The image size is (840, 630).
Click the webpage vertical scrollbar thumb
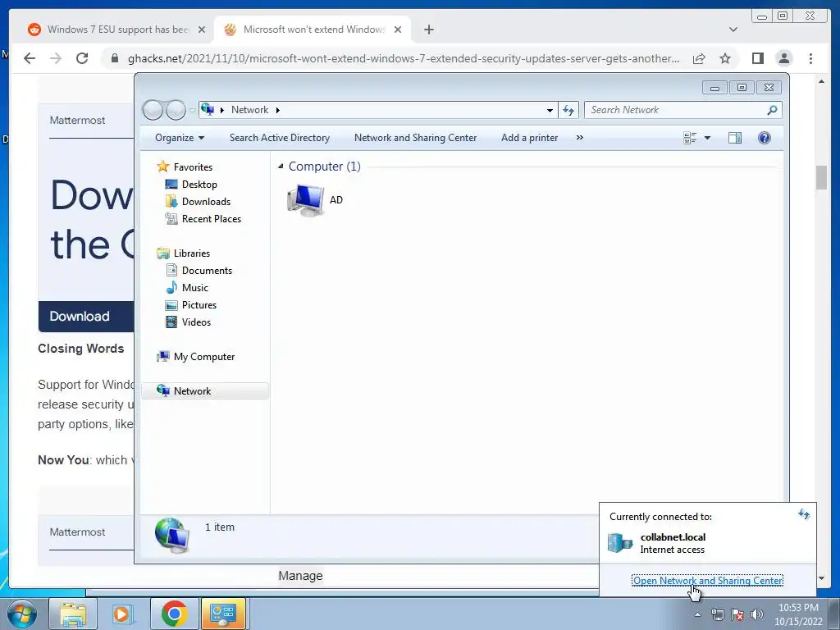click(x=821, y=178)
